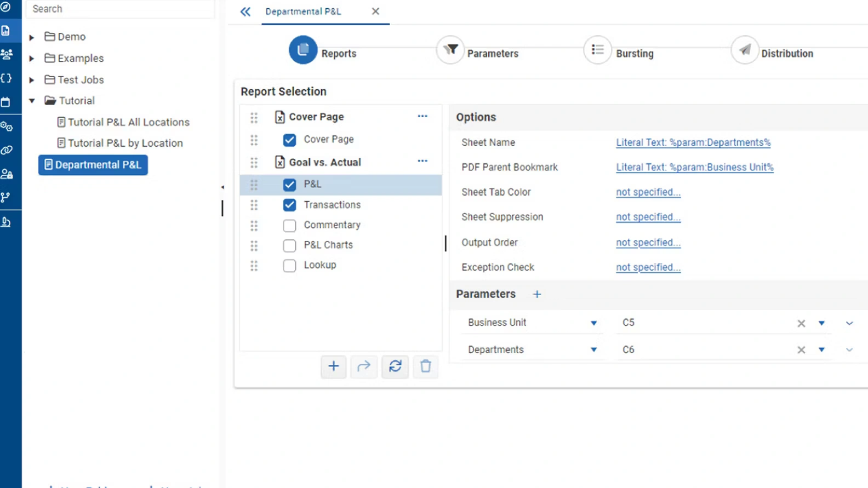
Task: Collapse the Tutorial folder tree
Action: [x=32, y=101]
